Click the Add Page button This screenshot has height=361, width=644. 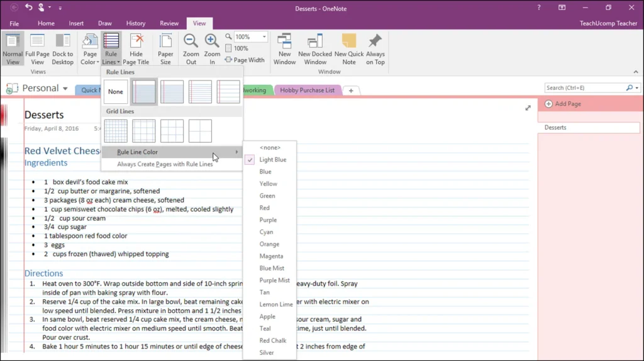point(563,104)
